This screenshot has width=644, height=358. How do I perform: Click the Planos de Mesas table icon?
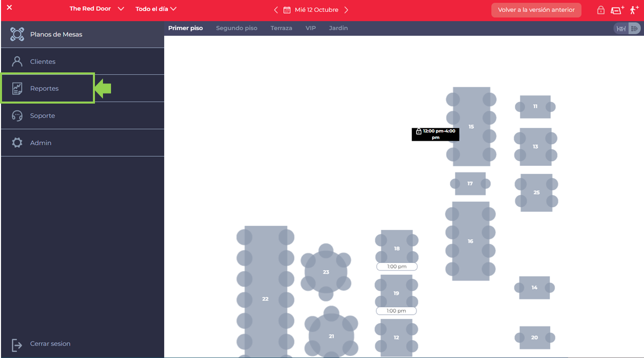click(17, 34)
